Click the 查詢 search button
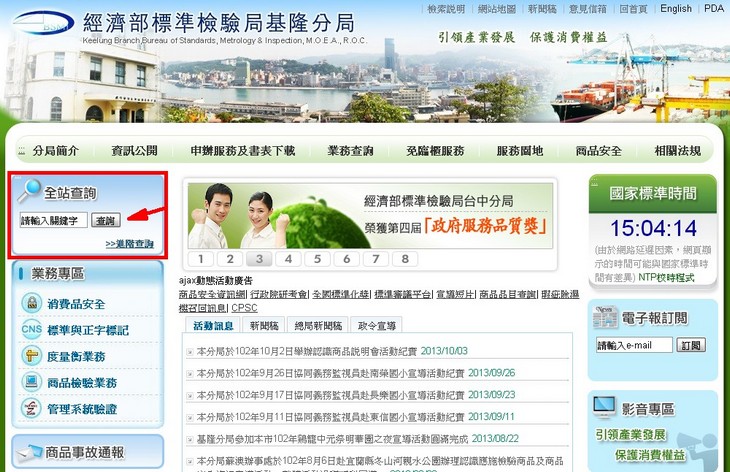 (106, 220)
